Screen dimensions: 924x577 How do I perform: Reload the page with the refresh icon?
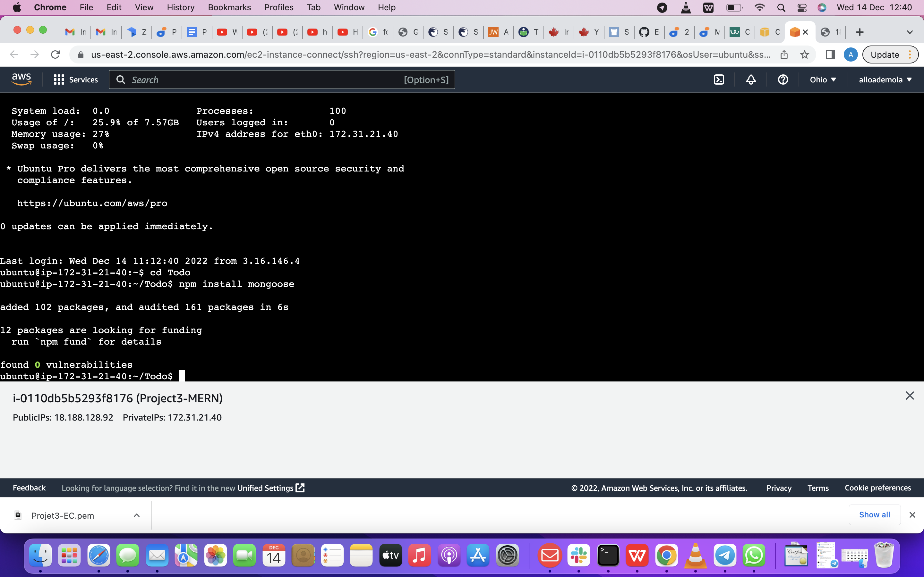point(56,54)
